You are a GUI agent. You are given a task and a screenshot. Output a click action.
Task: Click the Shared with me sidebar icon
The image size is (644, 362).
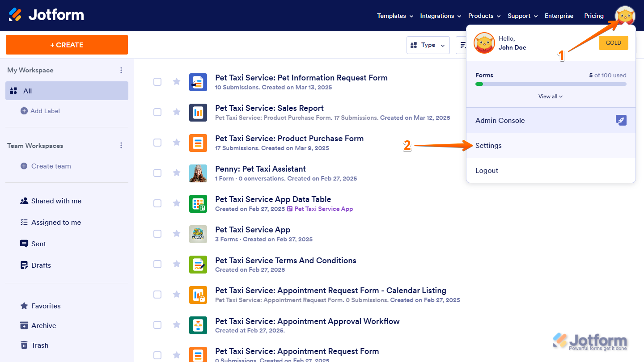(x=24, y=201)
